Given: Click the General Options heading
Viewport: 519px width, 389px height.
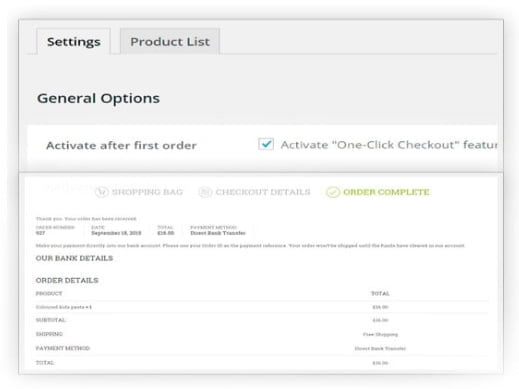Looking at the screenshot, I should (x=98, y=98).
